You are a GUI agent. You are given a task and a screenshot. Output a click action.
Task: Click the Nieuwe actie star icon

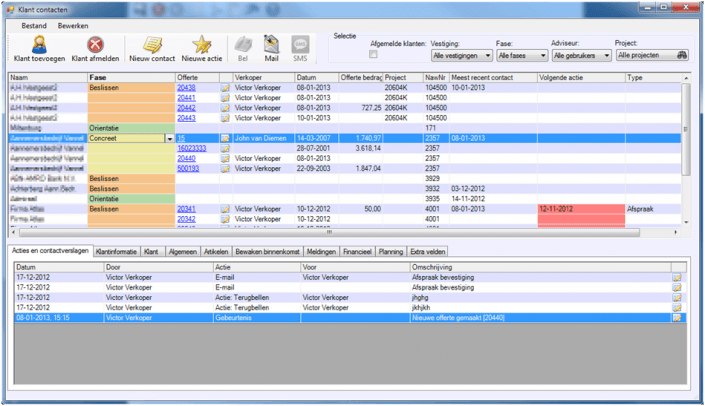(x=201, y=44)
